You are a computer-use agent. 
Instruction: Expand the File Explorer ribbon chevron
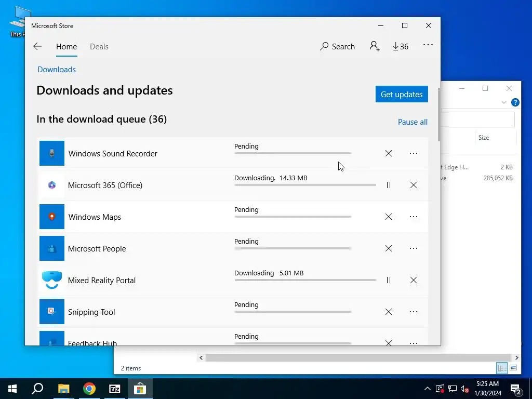tap(504, 102)
